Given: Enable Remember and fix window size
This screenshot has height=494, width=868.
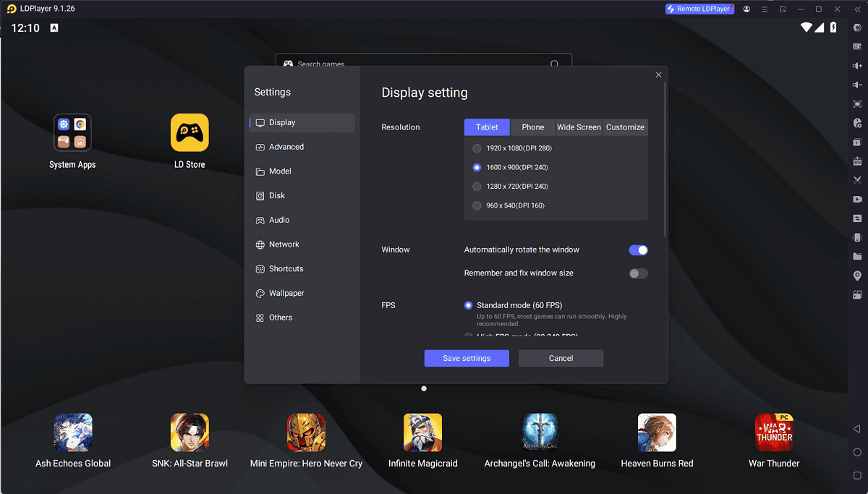Looking at the screenshot, I should 637,273.
